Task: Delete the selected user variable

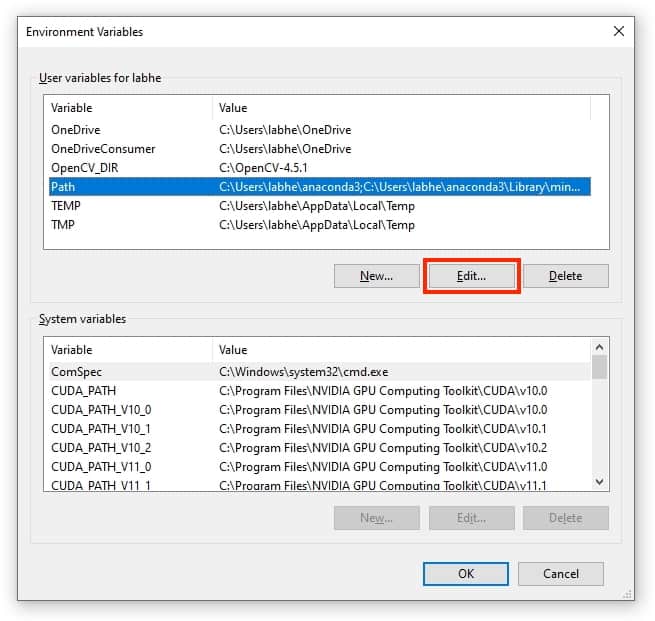Action: pyautogui.click(x=566, y=276)
